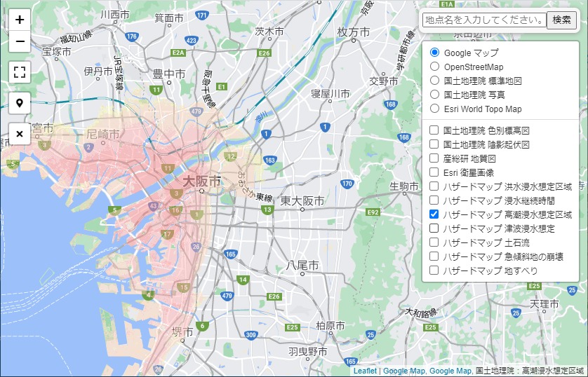Select the Google マップ base layer
Image resolution: width=588 pixels, height=377 pixels.
(434, 52)
